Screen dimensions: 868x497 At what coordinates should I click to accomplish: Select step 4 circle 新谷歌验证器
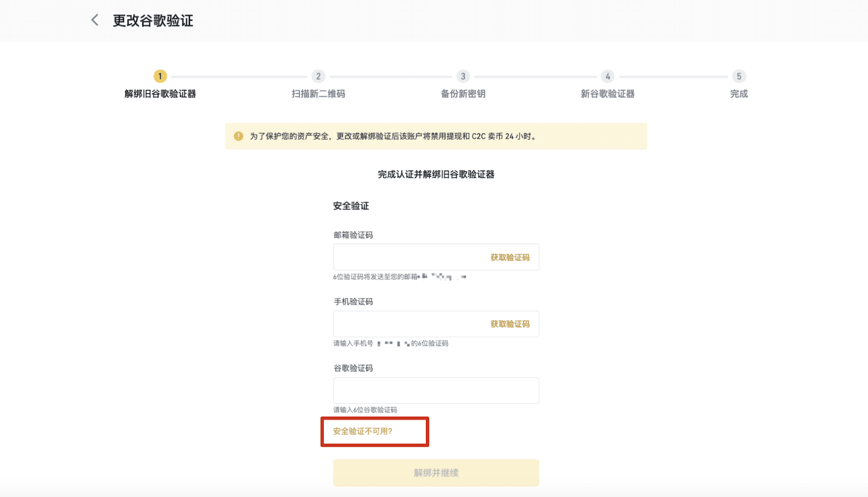click(608, 76)
